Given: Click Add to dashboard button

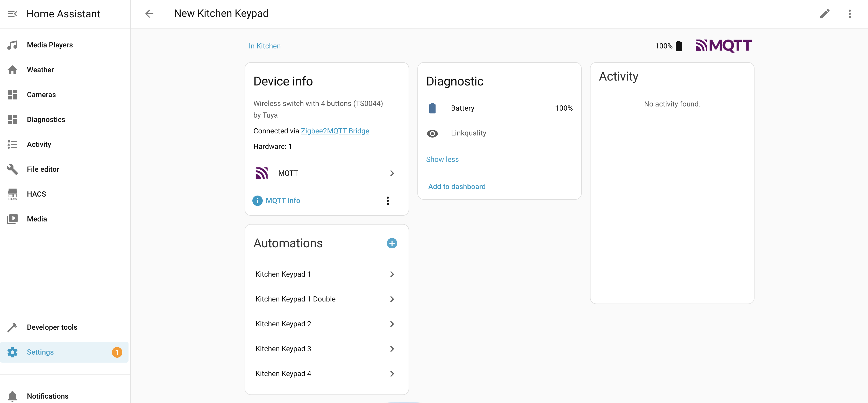Looking at the screenshot, I should pos(457,187).
